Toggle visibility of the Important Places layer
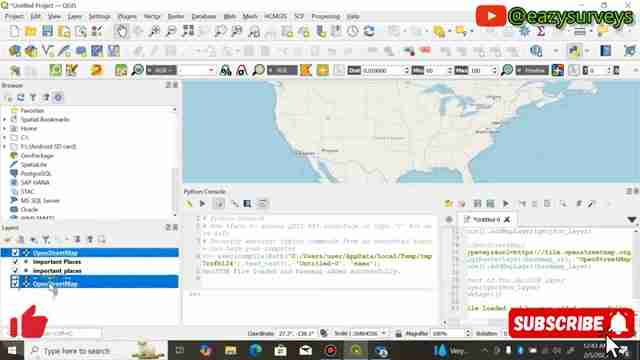The height and width of the screenshot is (360, 640). point(16,262)
